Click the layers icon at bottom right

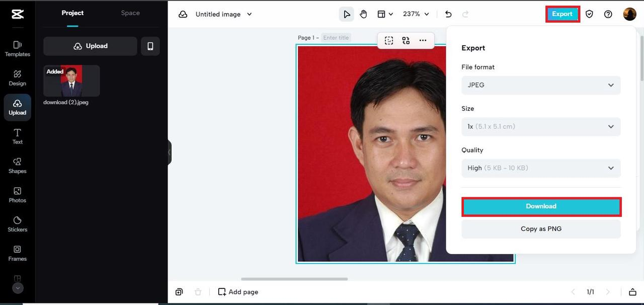pyautogui.click(x=632, y=292)
